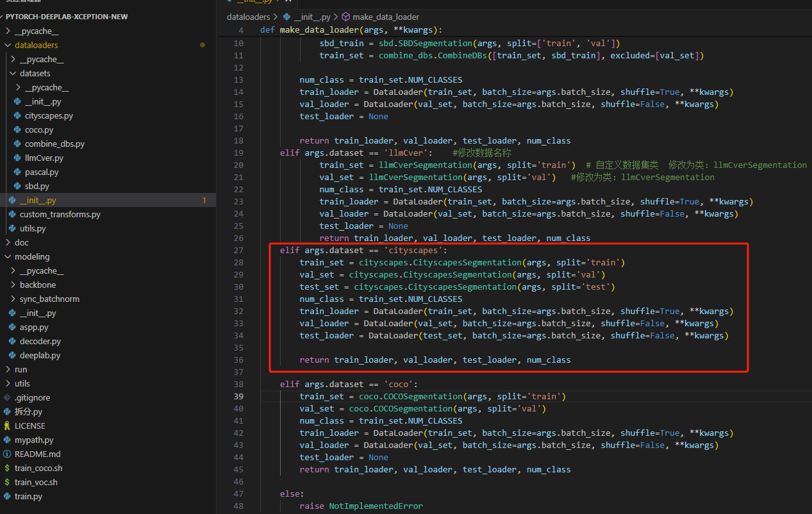The image size is (812, 514).
Task: Expand the __pycache__ folder inside modeling
Action: coord(13,271)
